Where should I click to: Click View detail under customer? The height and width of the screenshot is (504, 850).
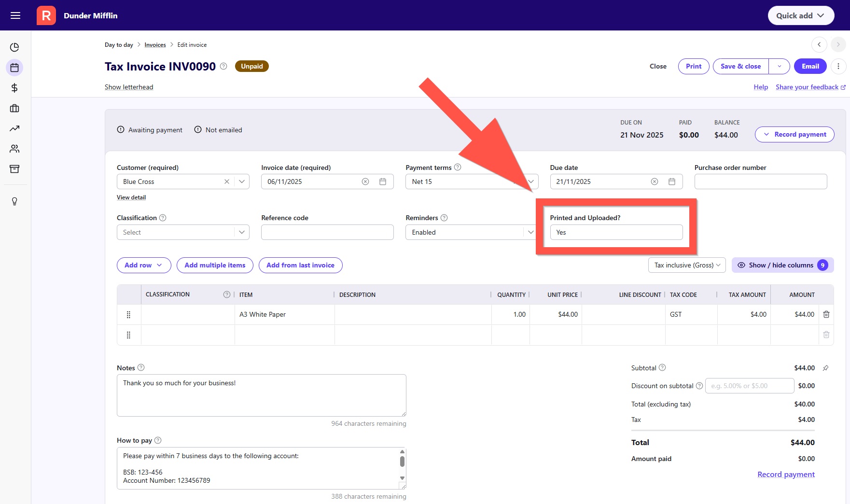[131, 197]
